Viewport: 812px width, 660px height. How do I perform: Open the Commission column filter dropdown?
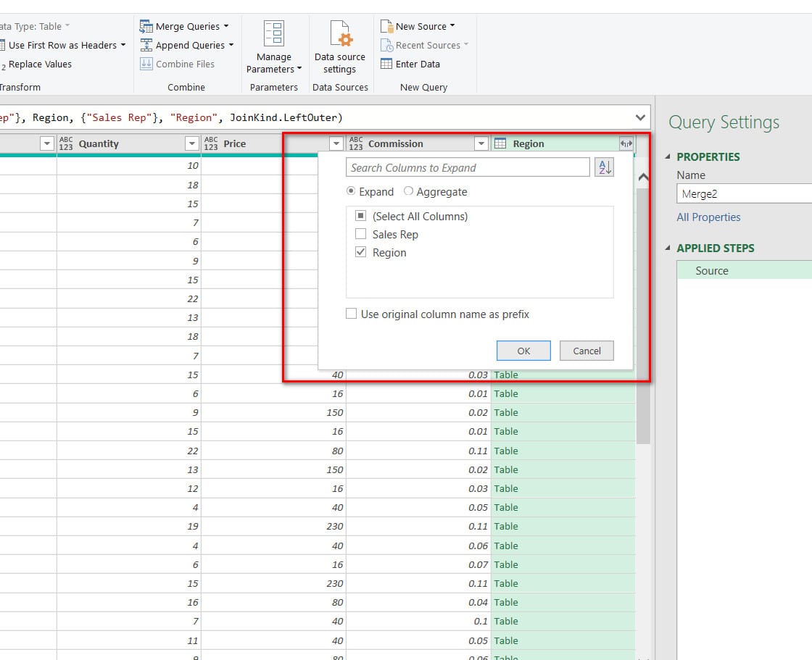coord(481,143)
